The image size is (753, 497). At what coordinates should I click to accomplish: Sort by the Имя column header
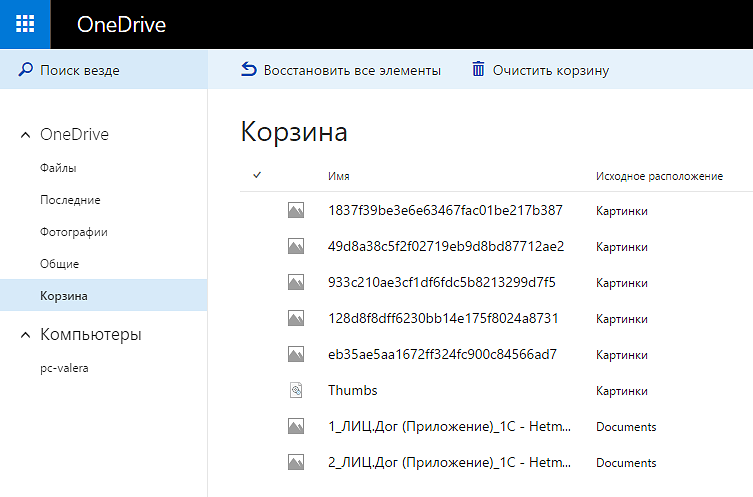click(339, 176)
